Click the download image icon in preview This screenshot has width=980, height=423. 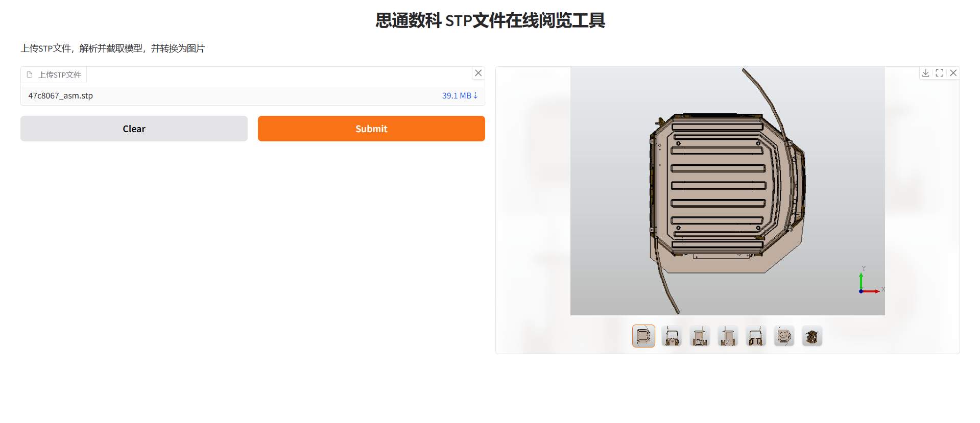(925, 73)
